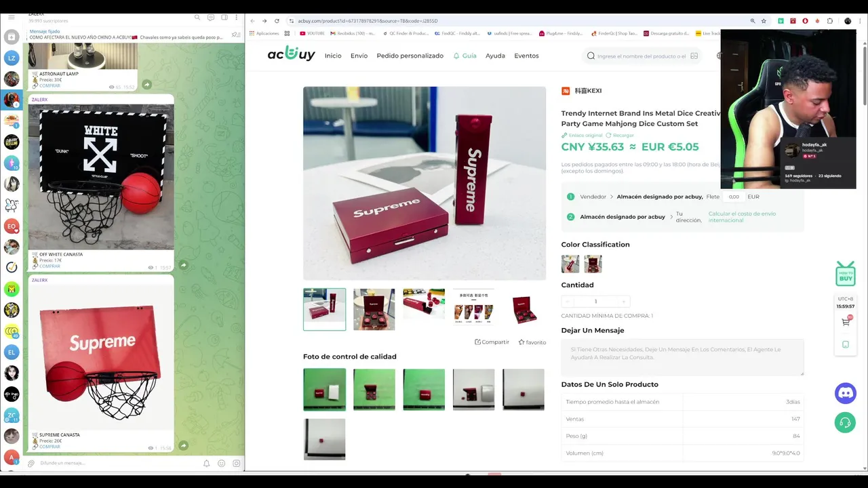This screenshot has width=868, height=488.
Task: Open Guía navigation item
Action: pos(465,56)
